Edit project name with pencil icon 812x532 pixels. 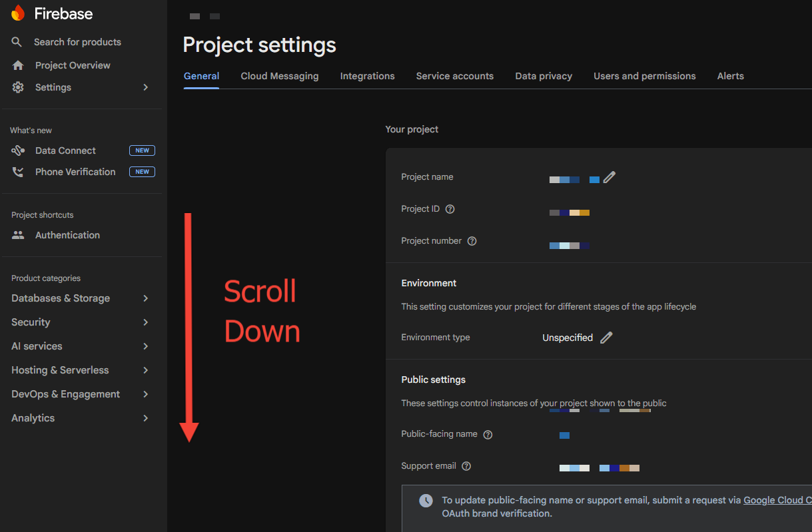coord(609,177)
